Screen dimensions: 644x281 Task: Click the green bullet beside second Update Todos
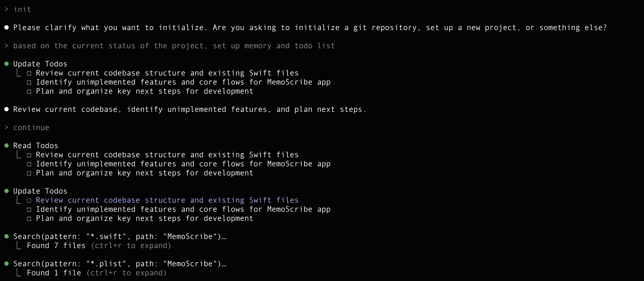click(x=7, y=191)
